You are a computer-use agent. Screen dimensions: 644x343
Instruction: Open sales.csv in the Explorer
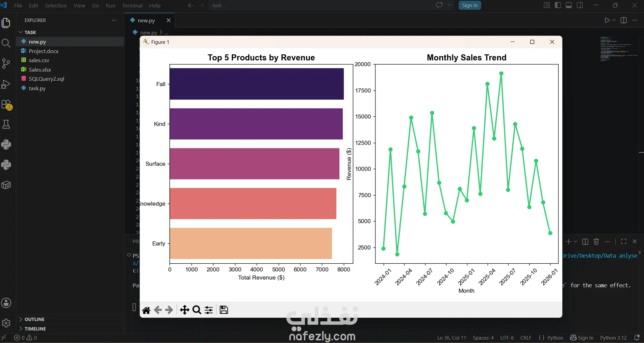39,60
